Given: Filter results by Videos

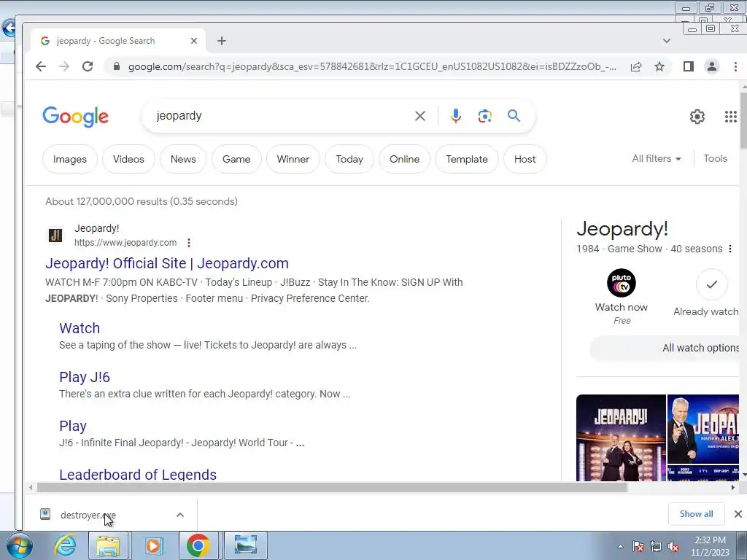Looking at the screenshot, I should tap(128, 159).
